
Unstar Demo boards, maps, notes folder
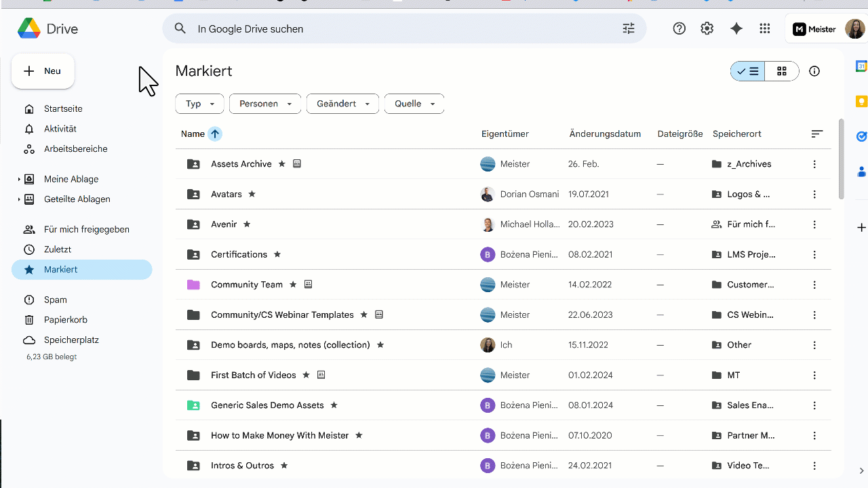pyautogui.click(x=380, y=345)
